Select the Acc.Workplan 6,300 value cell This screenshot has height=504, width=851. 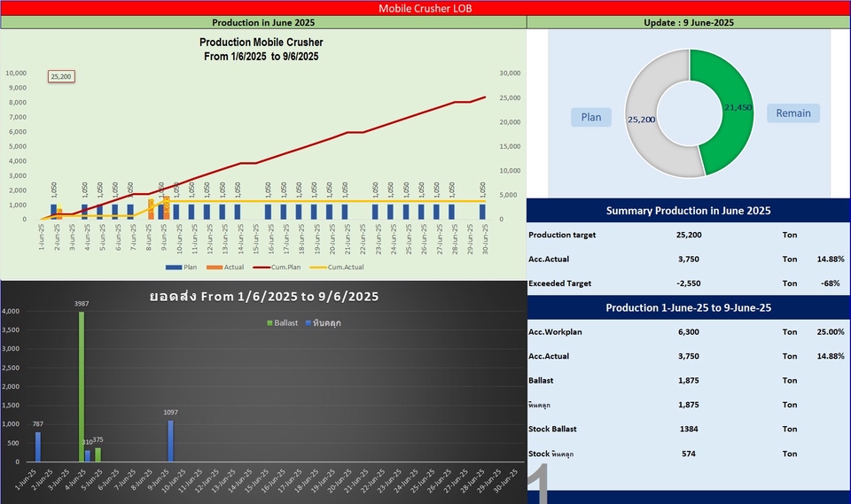[x=689, y=331]
